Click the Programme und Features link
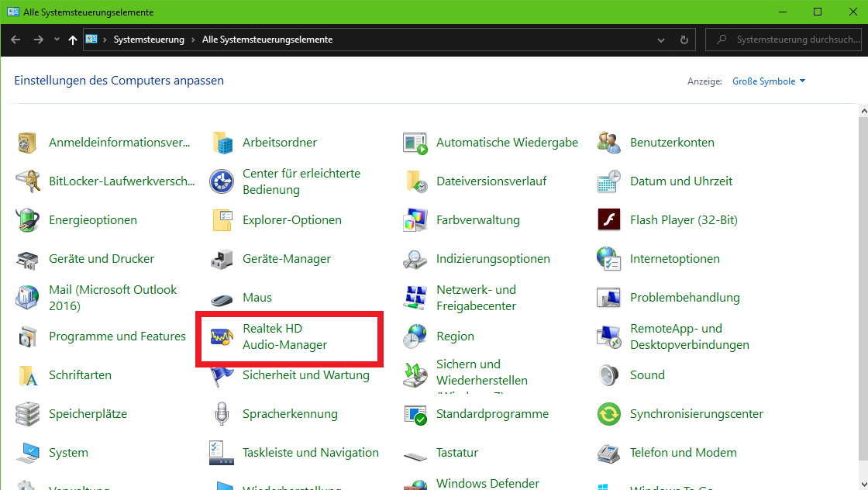The height and width of the screenshot is (490, 868). (x=117, y=336)
